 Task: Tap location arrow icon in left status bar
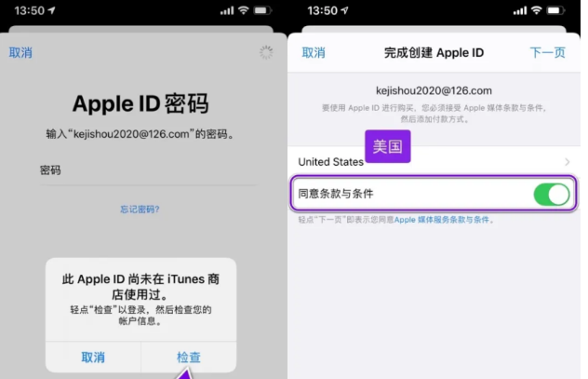click(x=52, y=10)
